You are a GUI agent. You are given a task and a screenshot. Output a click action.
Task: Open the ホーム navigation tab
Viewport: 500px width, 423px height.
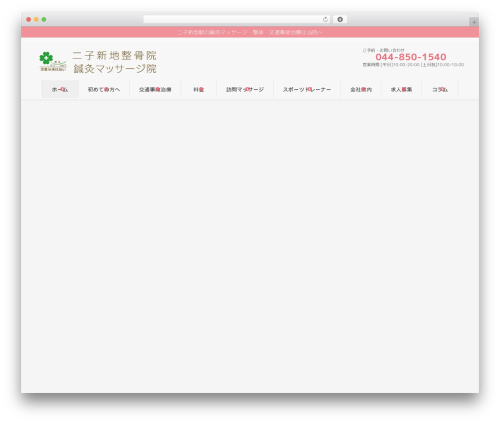[60, 89]
